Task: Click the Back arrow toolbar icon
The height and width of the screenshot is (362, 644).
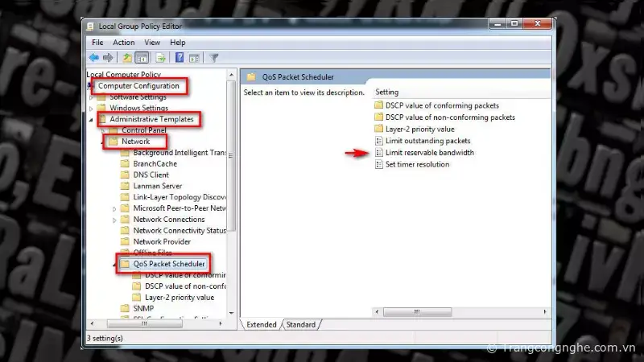Action: tap(94, 58)
